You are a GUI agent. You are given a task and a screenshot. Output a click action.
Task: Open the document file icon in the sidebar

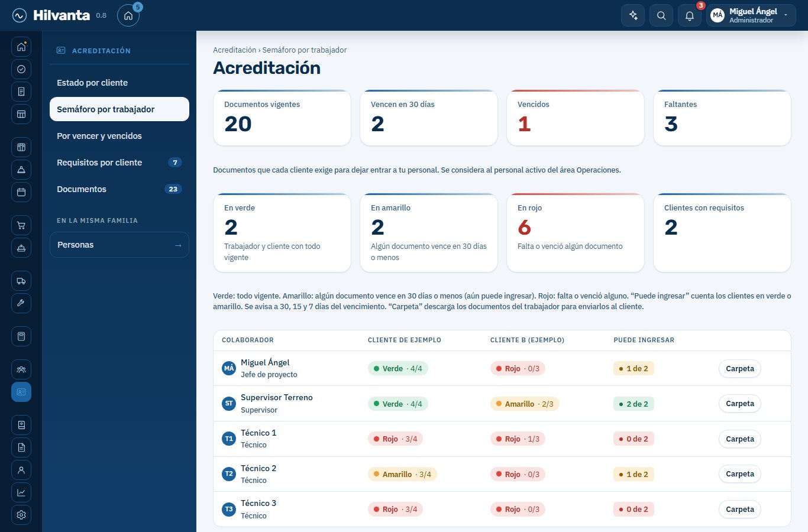21,447
